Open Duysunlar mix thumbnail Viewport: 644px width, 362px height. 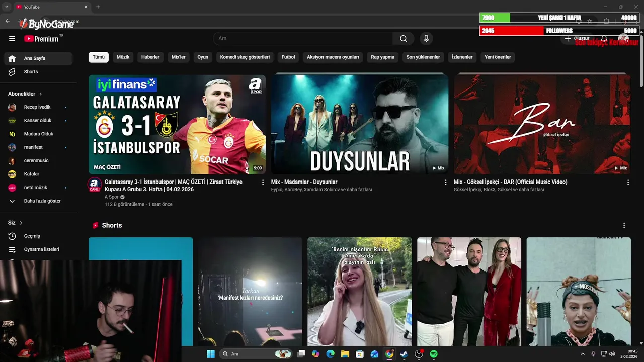(x=360, y=124)
